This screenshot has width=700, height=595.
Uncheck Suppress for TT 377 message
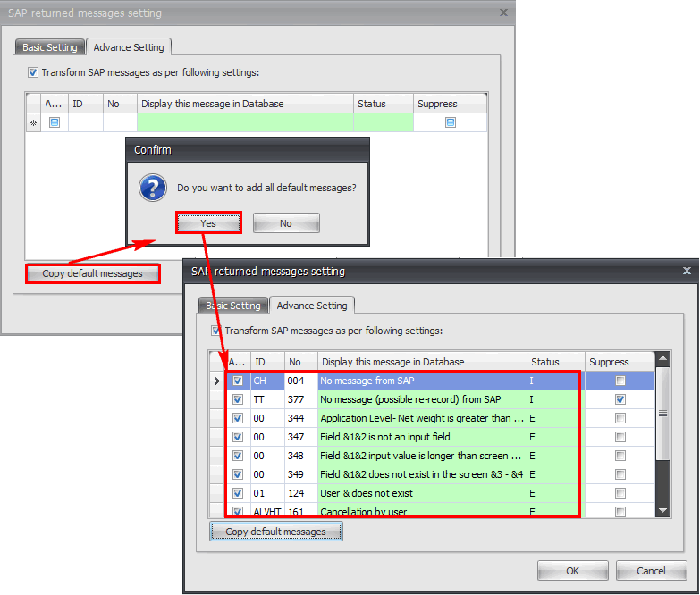coord(620,399)
